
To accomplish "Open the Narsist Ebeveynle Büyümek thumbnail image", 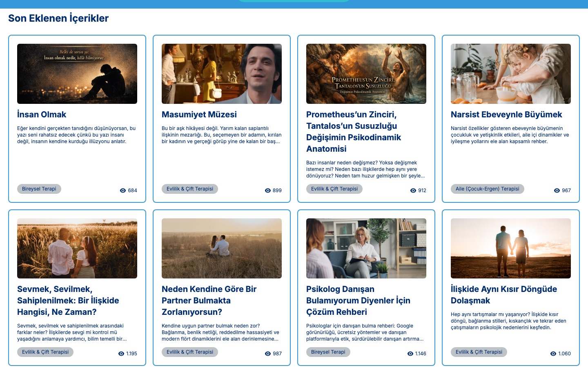I will pos(511,74).
